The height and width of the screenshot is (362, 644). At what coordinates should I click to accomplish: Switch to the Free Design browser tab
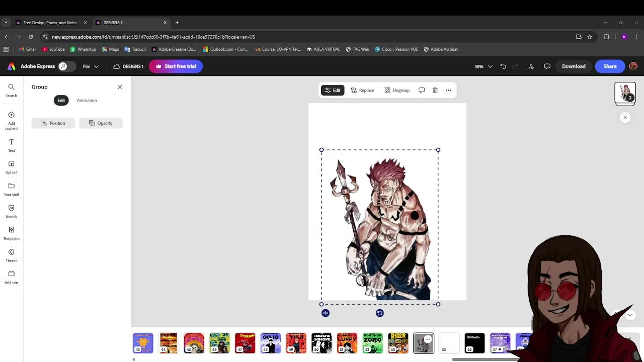tap(50, 23)
